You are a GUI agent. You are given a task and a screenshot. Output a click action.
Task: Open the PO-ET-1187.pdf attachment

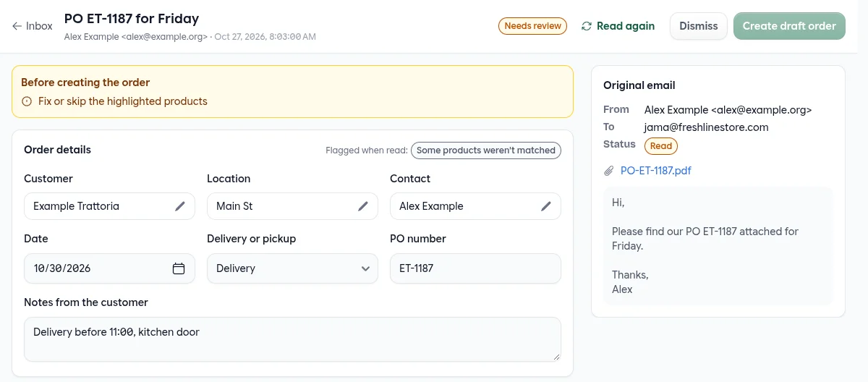(656, 171)
